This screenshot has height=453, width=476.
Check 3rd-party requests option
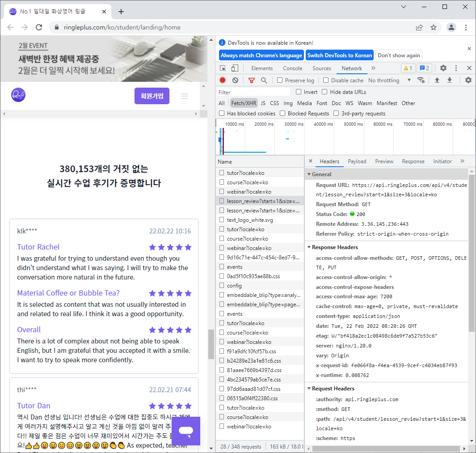coord(336,113)
